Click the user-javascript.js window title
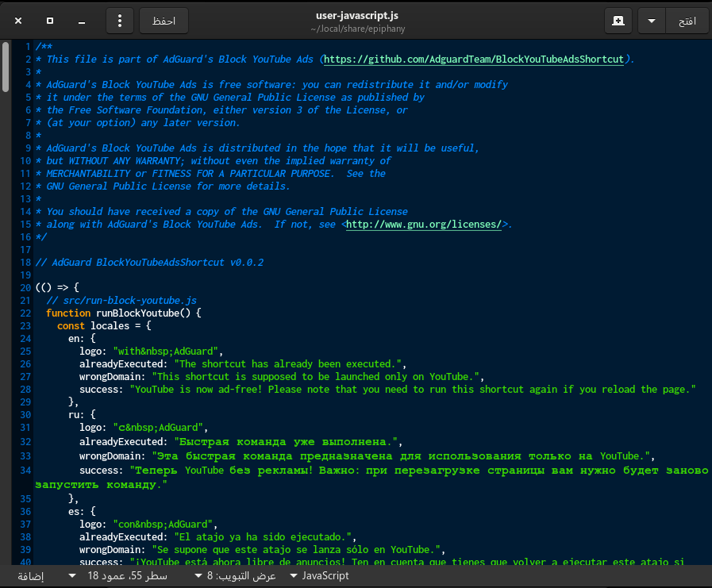The height and width of the screenshot is (588, 712). tap(355, 15)
